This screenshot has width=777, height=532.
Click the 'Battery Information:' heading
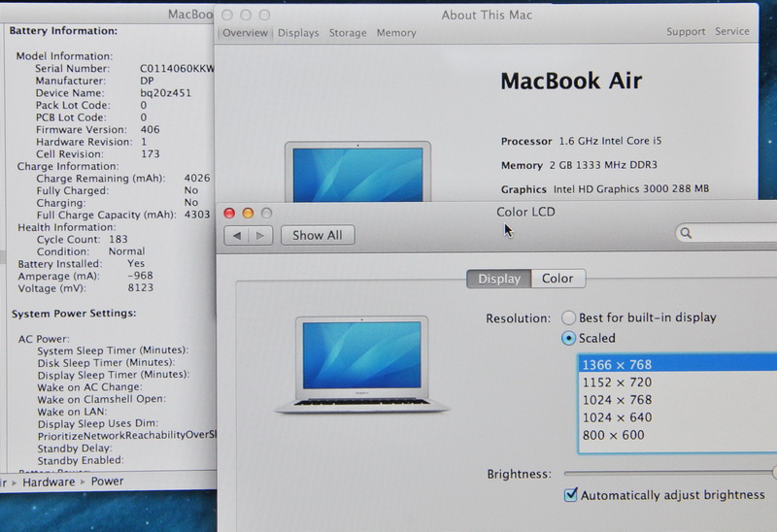(x=63, y=31)
